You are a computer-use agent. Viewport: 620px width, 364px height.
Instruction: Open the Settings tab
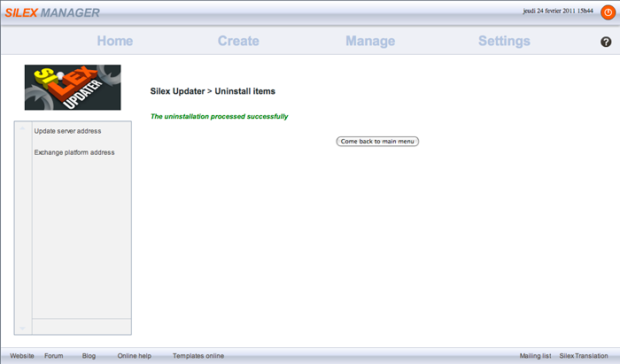[x=504, y=41]
